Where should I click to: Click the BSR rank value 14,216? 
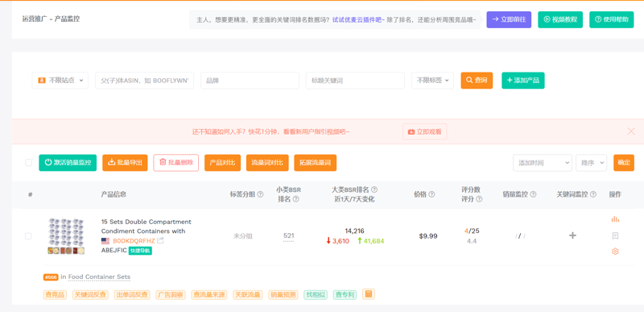[x=354, y=231]
